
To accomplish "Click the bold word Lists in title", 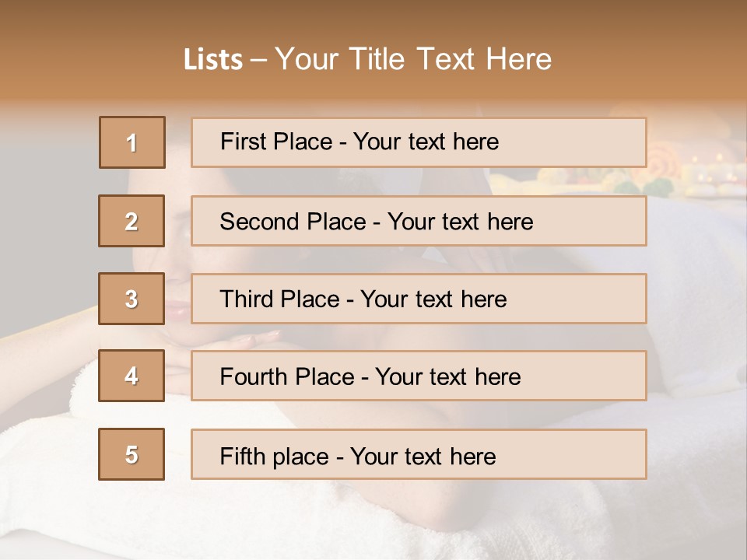I will tap(213, 60).
